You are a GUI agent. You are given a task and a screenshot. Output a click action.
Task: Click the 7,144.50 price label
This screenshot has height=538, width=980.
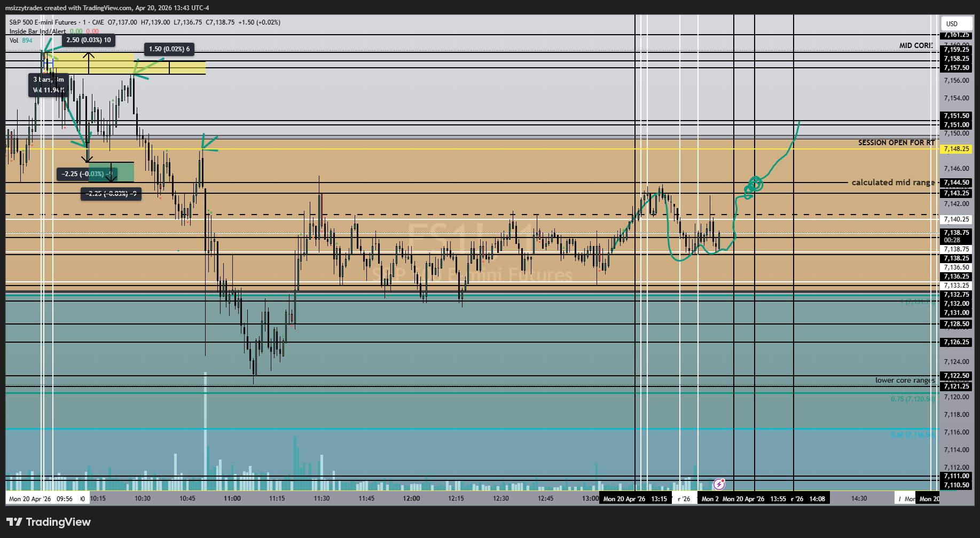pos(956,183)
